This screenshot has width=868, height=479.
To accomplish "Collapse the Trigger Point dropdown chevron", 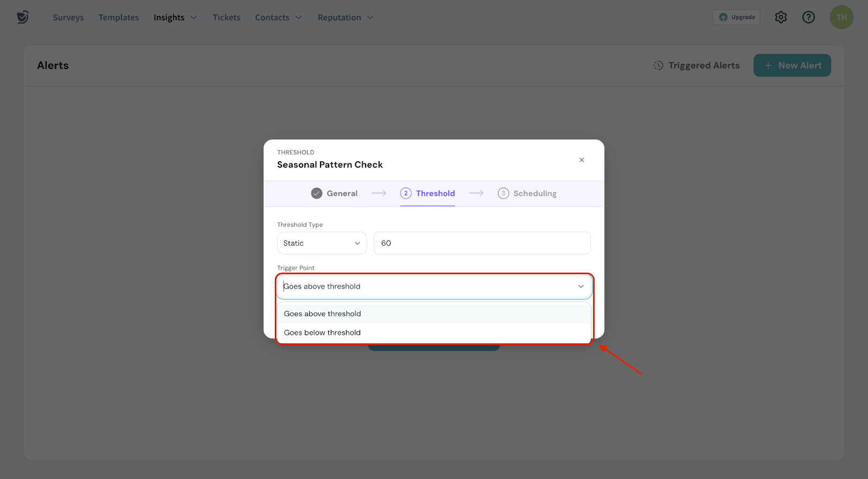I will pos(581,286).
